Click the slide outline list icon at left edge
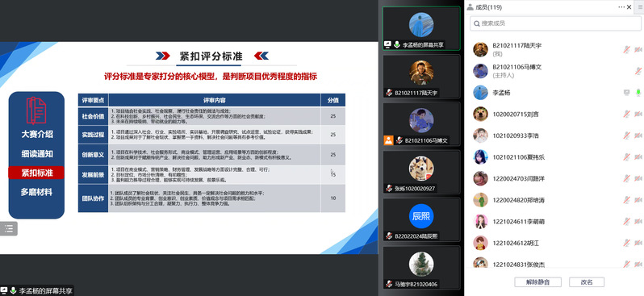 tap(9, 229)
